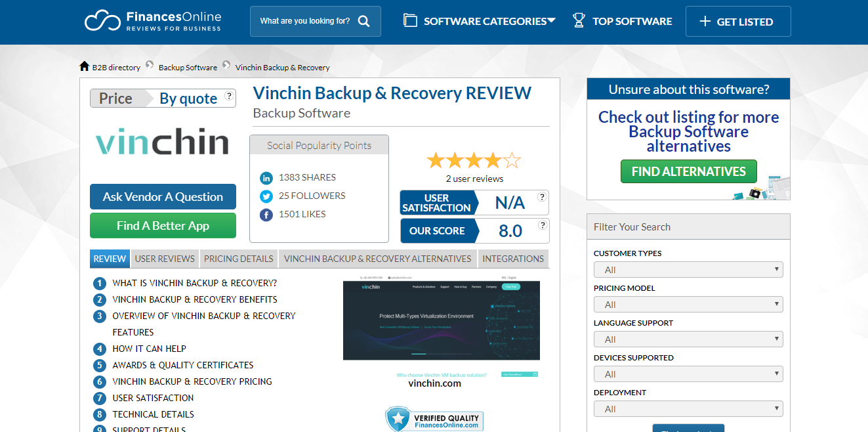Image resolution: width=868 pixels, height=432 pixels.
Task: Click the Facebook likes icon
Action: pyautogui.click(x=266, y=215)
